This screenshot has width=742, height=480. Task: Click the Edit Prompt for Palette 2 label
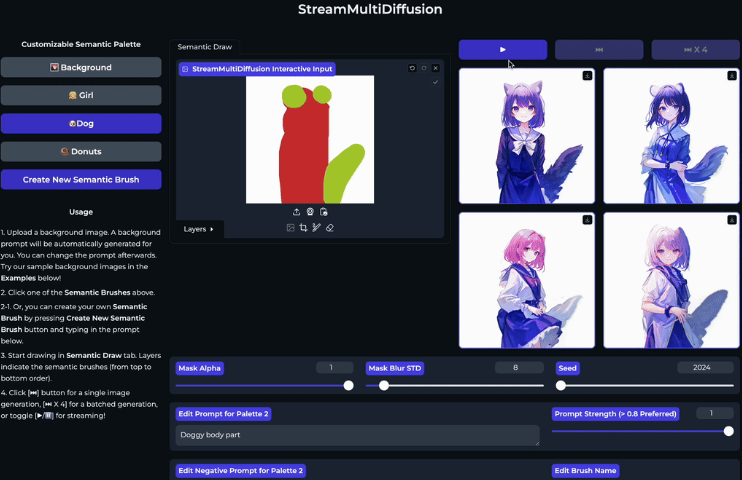(x=223, y=414)
